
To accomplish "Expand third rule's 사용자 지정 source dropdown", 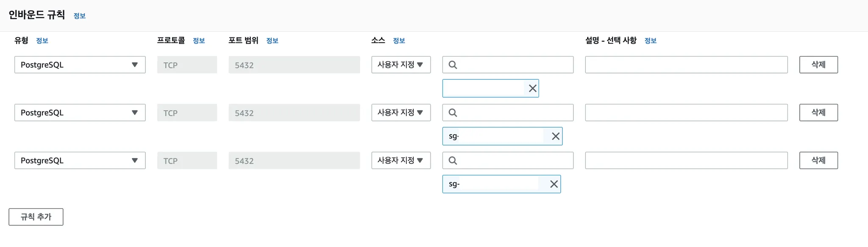I will pyautogui.click(x=401, y=161).
